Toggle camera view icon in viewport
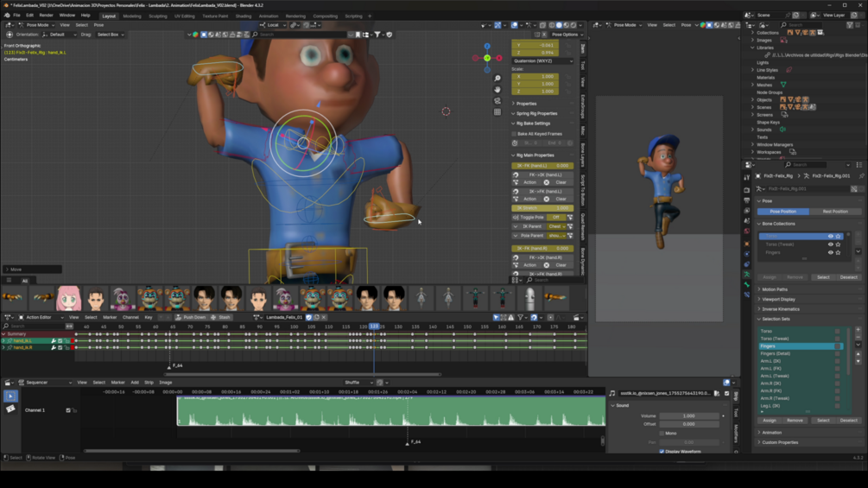 (497, 101)
